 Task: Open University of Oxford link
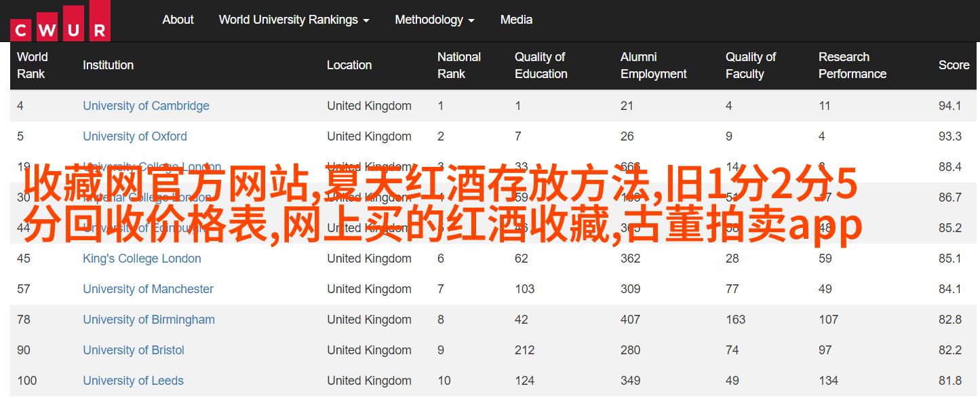pyautogui.click(x=135, y=136)
